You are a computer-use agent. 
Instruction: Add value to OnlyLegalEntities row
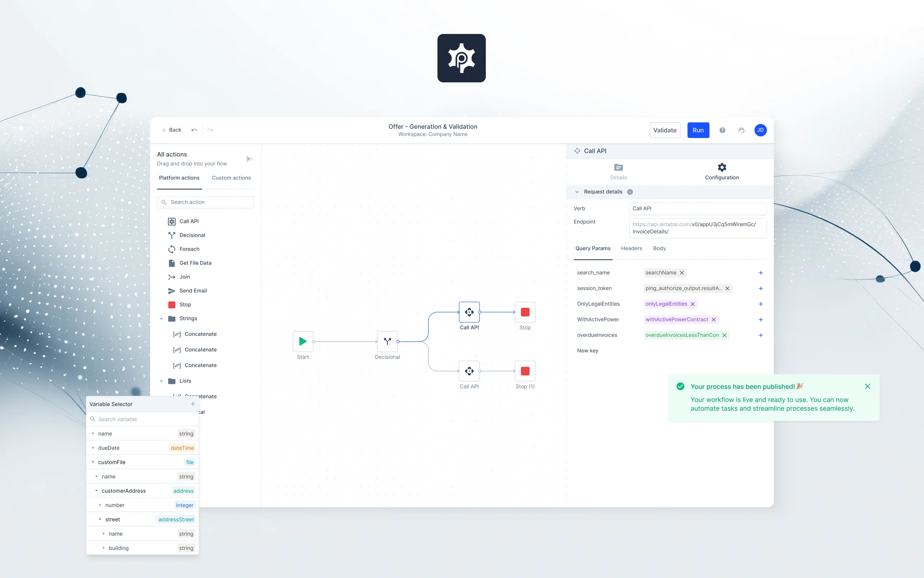pos(760,304)
